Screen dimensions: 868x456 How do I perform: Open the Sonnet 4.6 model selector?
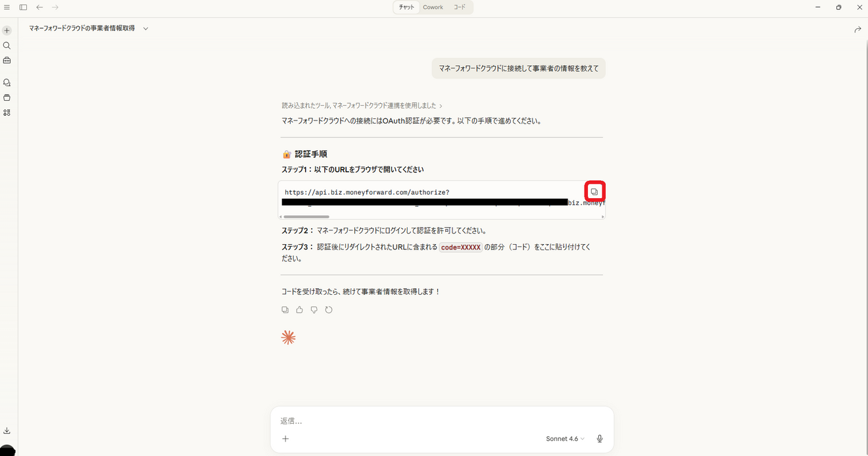pos(565,439)
